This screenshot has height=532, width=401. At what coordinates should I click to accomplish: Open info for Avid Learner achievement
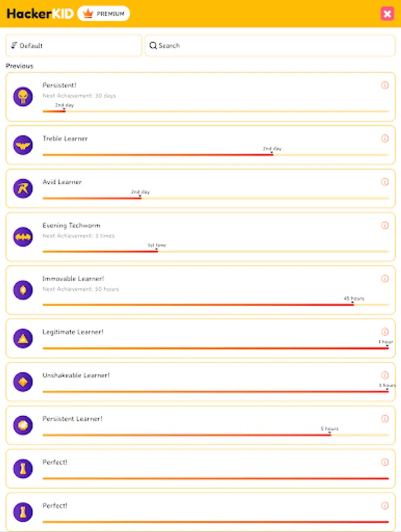pyautogui.click(x=385, y=182)
